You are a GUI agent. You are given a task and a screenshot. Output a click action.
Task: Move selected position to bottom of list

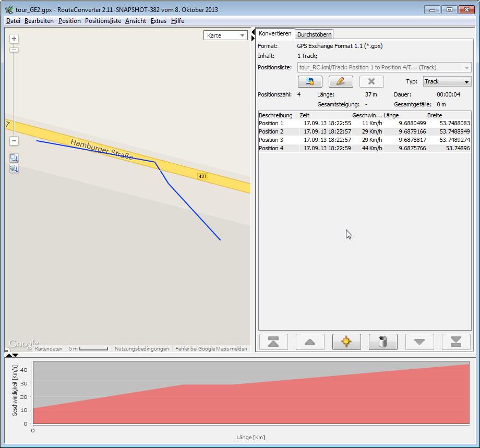pyautogui.click(x=456, y=342)
